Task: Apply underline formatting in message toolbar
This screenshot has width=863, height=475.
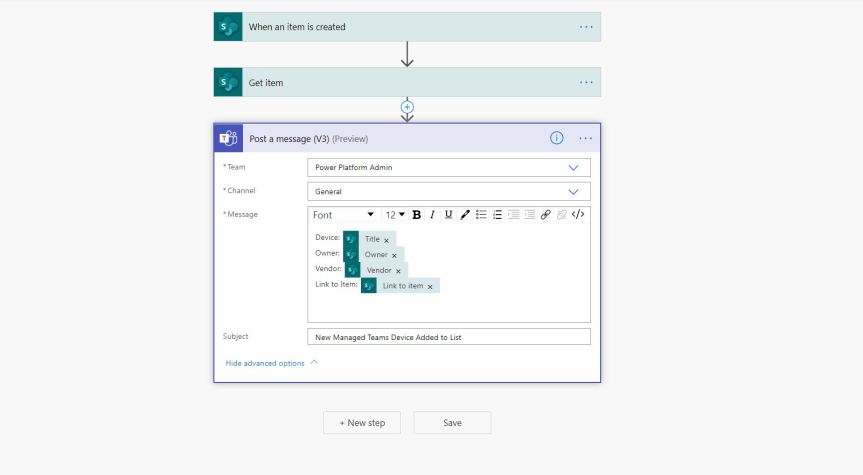Action: click(x=448, y=215)
